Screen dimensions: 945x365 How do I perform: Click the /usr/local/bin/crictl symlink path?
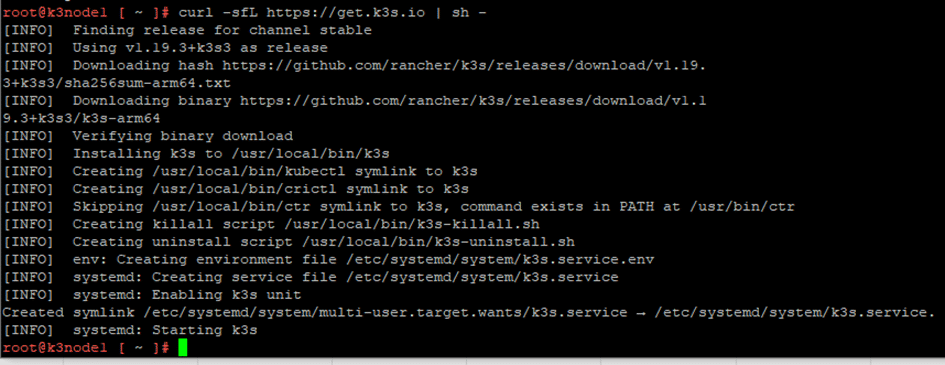245,189
